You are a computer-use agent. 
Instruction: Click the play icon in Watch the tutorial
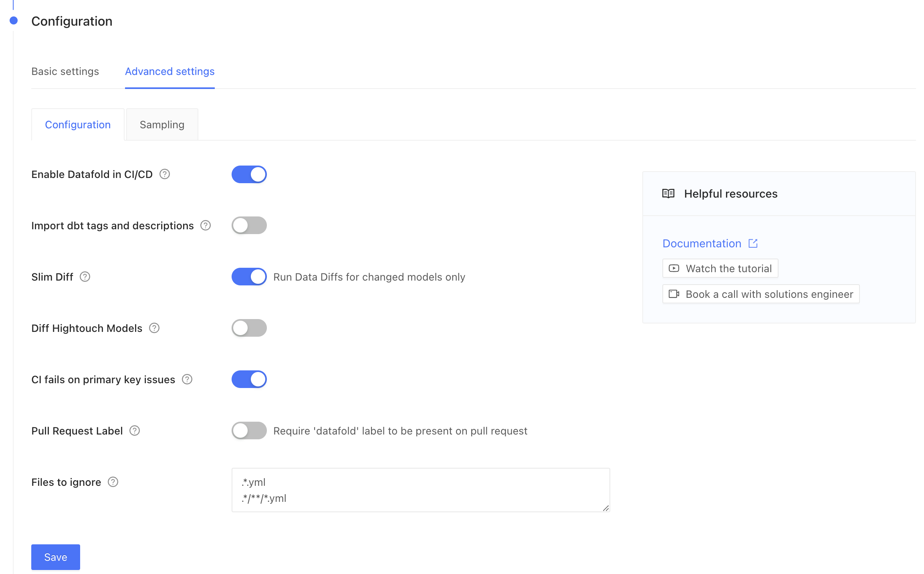tap(674, 268)
